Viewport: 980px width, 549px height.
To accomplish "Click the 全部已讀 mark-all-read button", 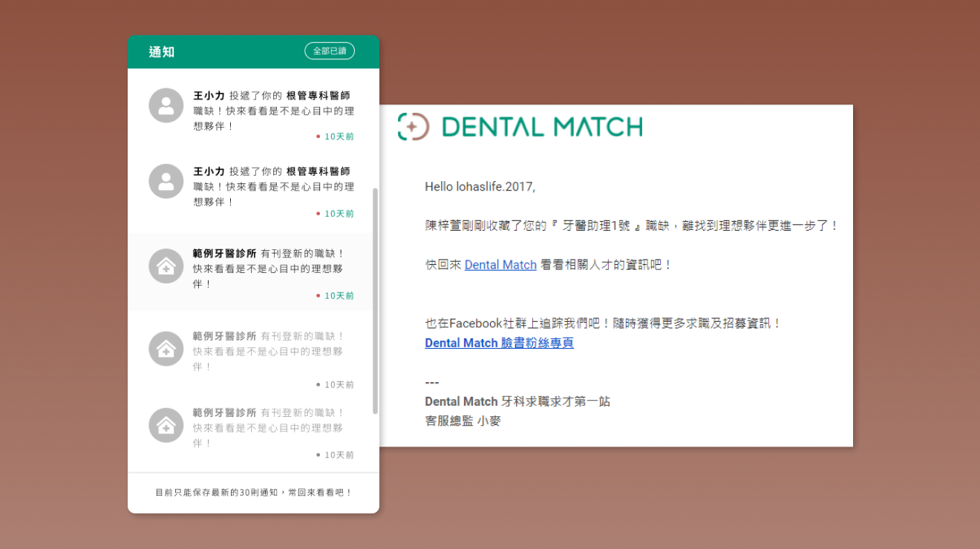I will pyautogui.click(x=330, y=51).
